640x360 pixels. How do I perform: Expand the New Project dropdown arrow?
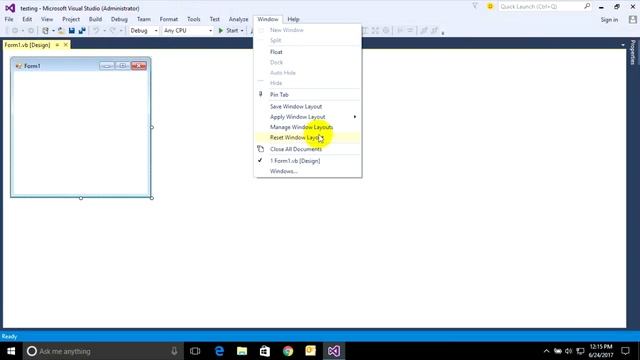(x=53, y=31)
